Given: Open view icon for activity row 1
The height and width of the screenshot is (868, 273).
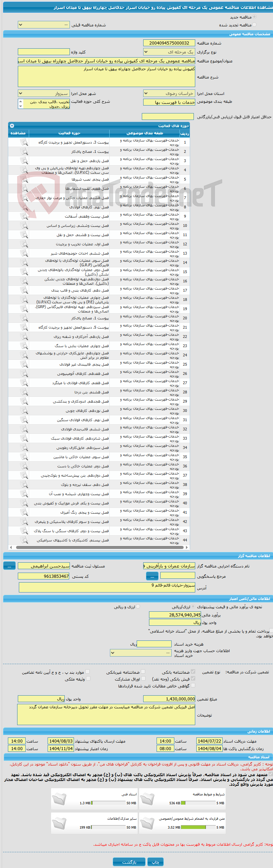Looking at the screenshot, I should point(24,142).
